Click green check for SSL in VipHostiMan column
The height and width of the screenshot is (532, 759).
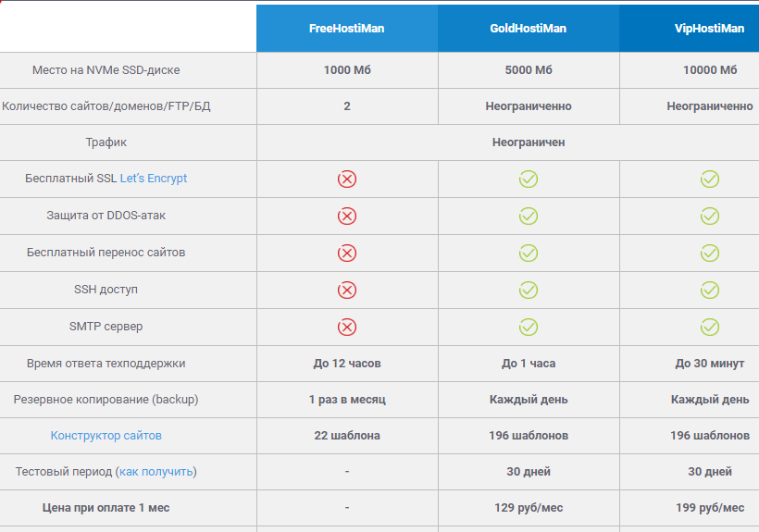click(710, 179)
